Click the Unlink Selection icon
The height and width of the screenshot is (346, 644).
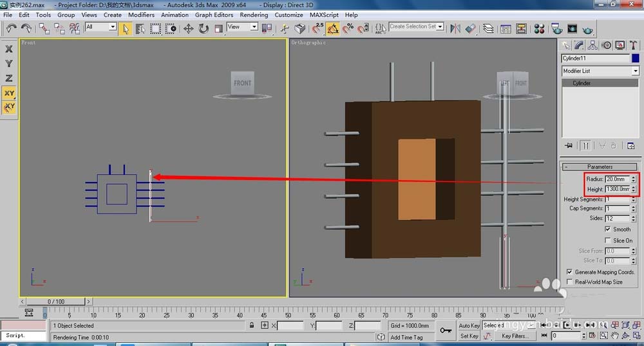click(59, 28)
